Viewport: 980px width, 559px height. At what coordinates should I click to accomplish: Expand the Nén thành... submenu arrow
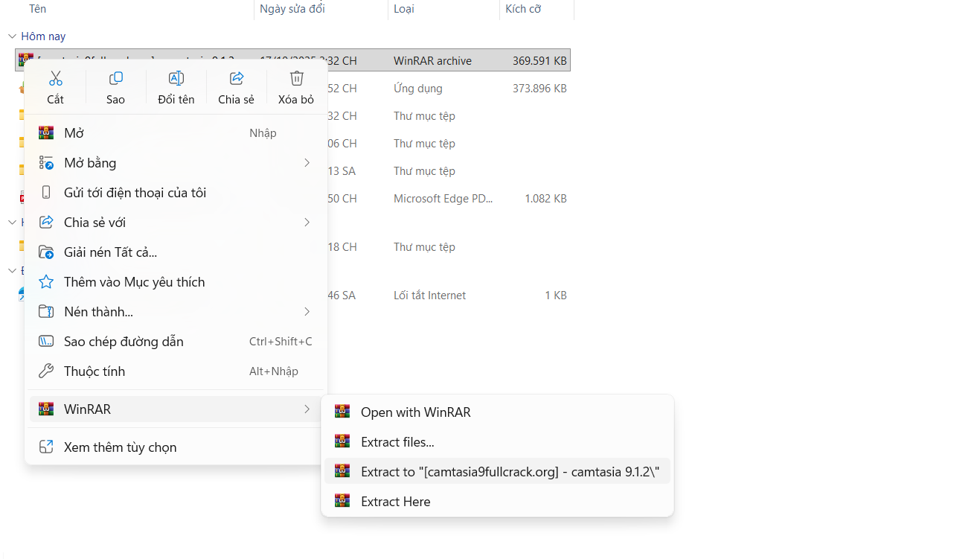(307, 312)
